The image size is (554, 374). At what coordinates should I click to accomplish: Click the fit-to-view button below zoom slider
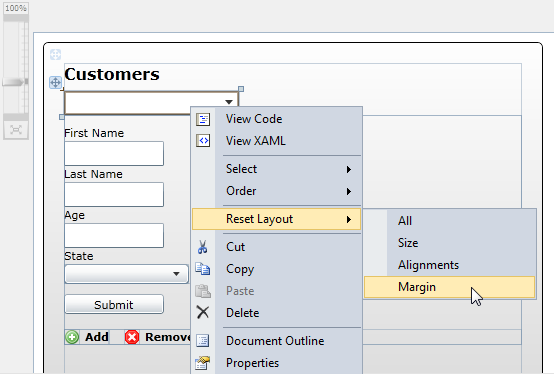pos(16,130)
